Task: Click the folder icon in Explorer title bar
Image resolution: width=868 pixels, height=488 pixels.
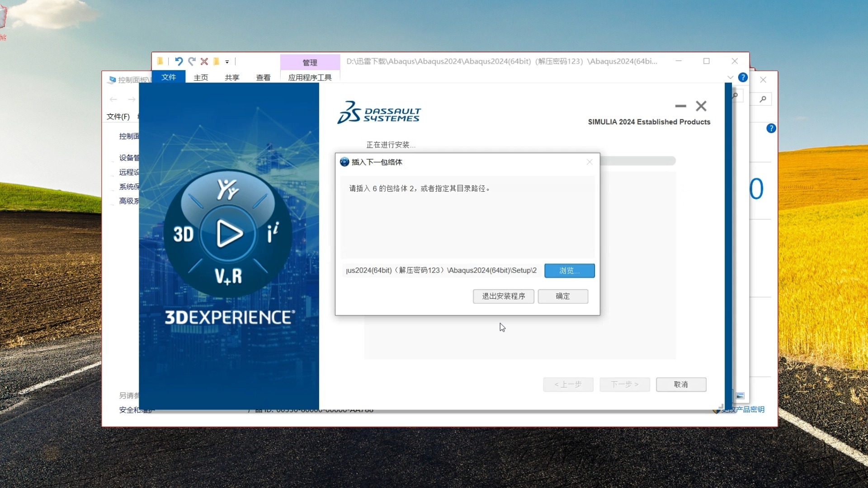Action: coord(160,61)
